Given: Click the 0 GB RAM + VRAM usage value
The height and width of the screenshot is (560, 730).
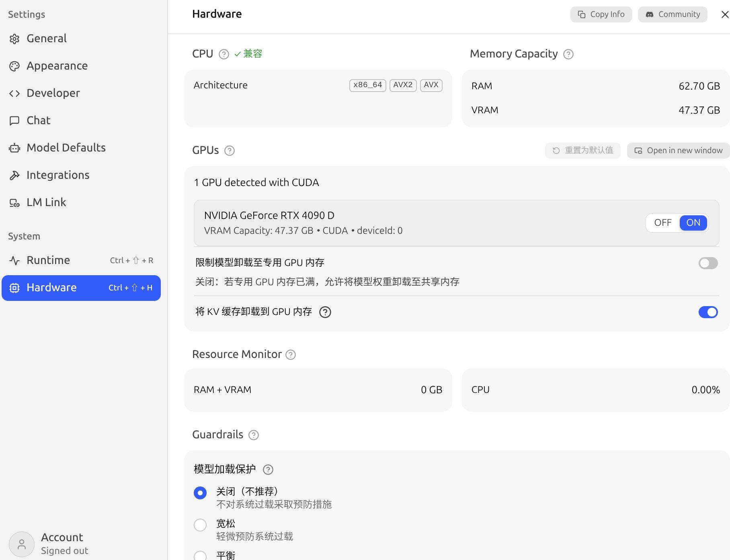Looking at the screenshot, I should 432,390.
